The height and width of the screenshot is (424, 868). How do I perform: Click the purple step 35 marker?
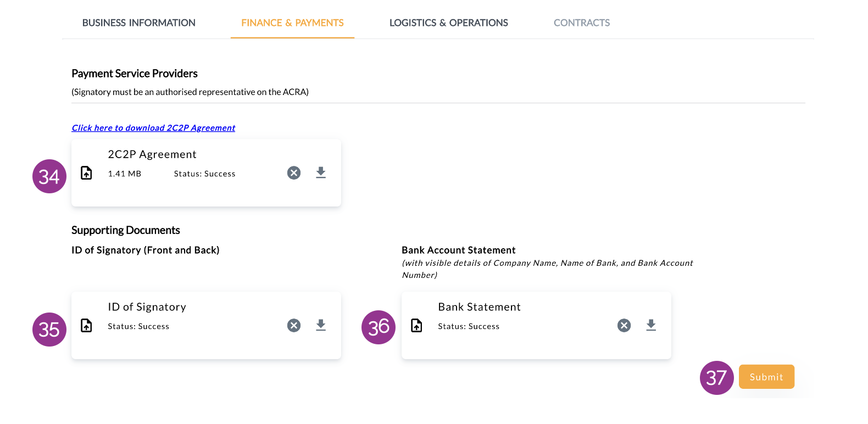pyautogui.click(x=49, y=330)
